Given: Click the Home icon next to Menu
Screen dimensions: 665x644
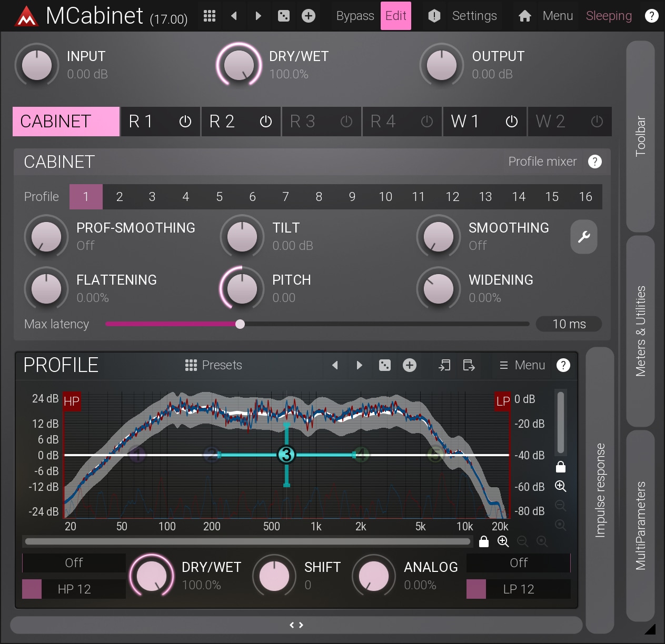Looking at the screenshot, I should click(x=525, y=16).
